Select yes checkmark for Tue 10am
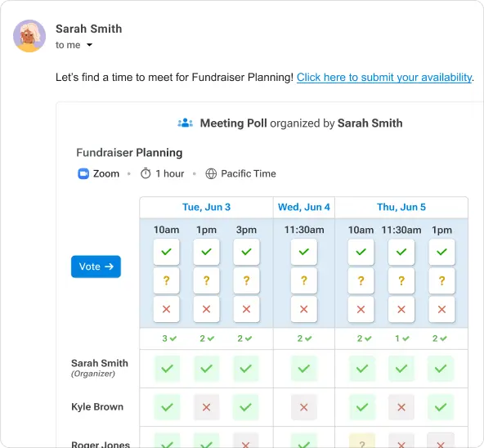 [x=167, y=252]
